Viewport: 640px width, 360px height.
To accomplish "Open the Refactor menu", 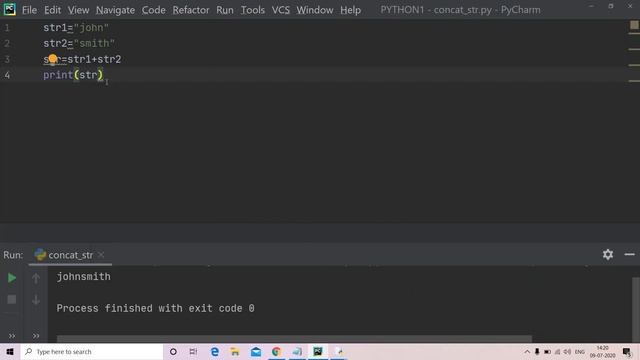I will coord(191,10).
